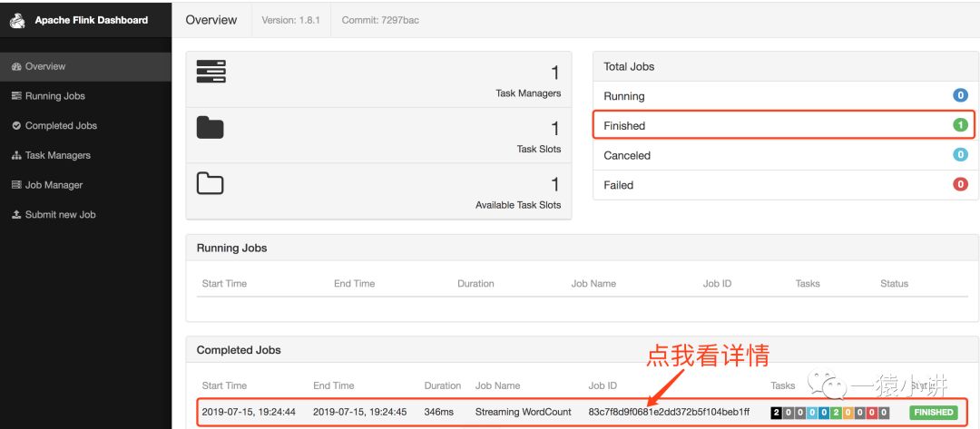Click the green FINISHED status badge
The height and width of the screenshot is (429, 980).
click(934, 412)
